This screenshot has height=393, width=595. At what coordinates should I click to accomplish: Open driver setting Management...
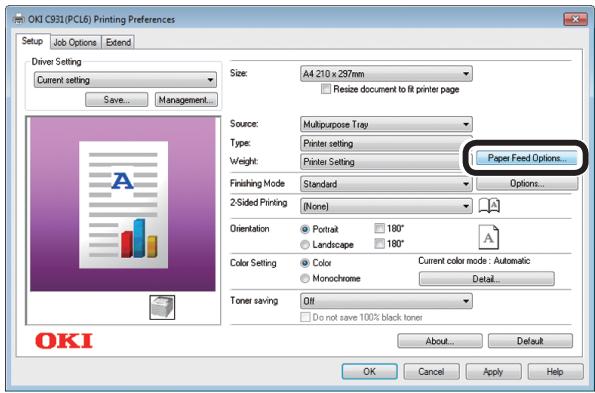(186, 100)
